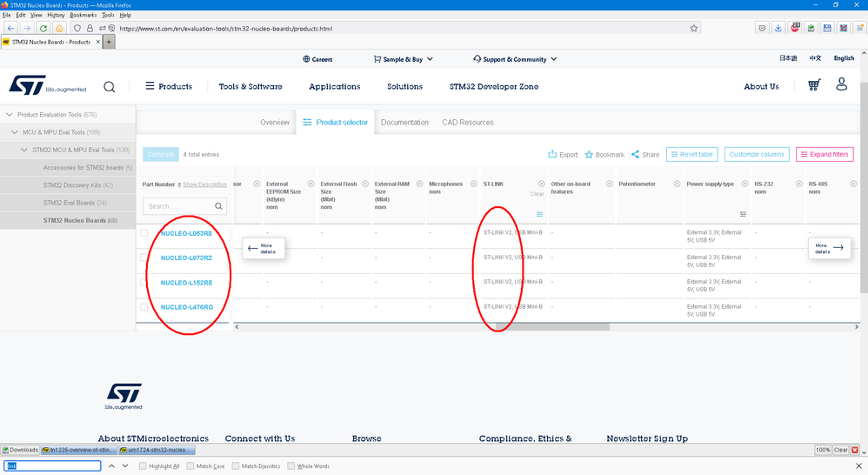Reload the page with the refresh icon
The width and height of the screenshot is (868, 475).
pyautogui.click(x=43, y=28)
